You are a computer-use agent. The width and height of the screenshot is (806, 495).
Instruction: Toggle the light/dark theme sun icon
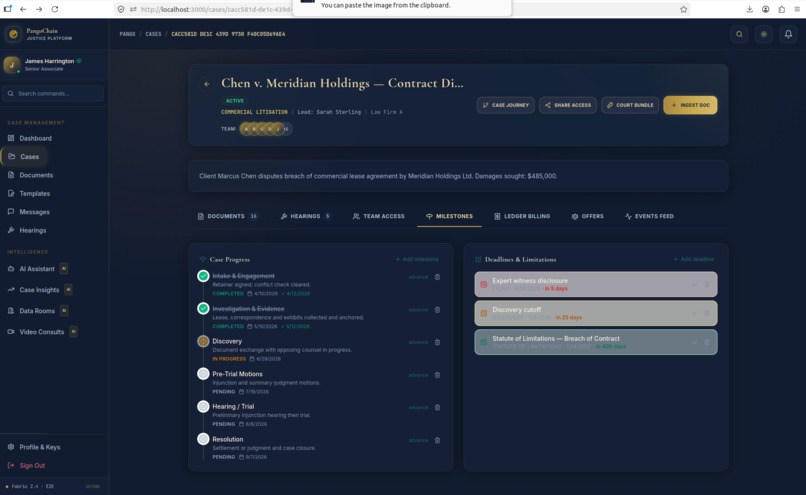(764, 34)
